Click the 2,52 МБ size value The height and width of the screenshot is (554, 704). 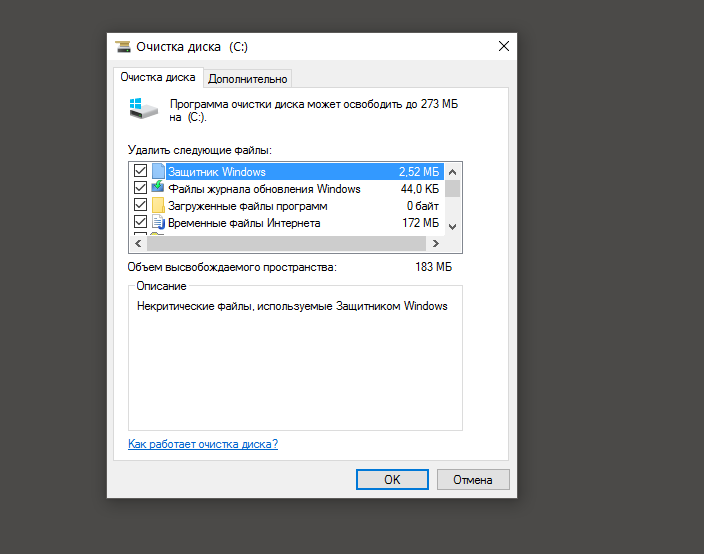pos(419,172)
